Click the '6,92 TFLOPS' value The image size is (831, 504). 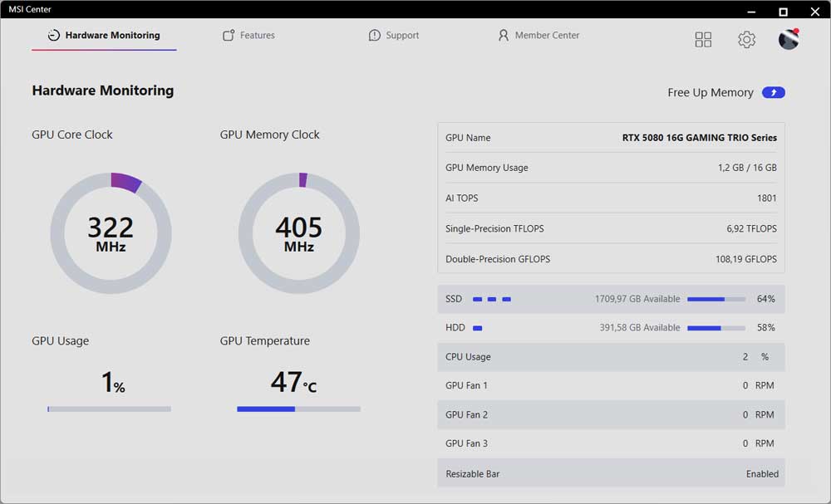(751, 228)
